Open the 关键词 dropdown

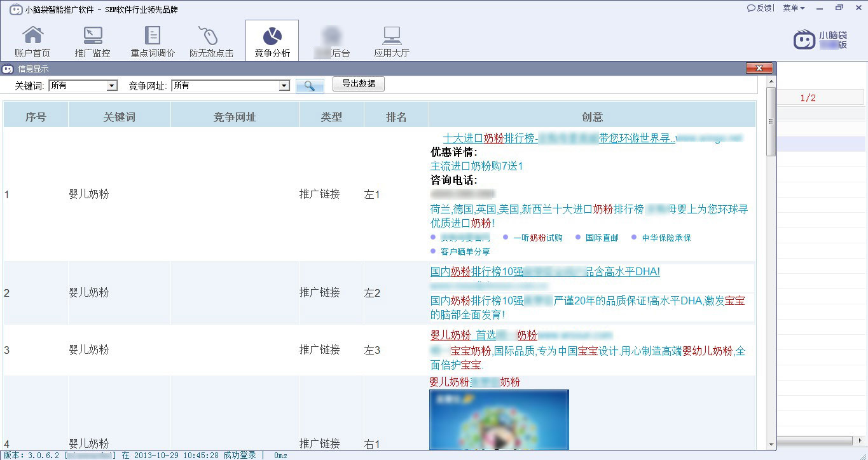pos(83,85)
